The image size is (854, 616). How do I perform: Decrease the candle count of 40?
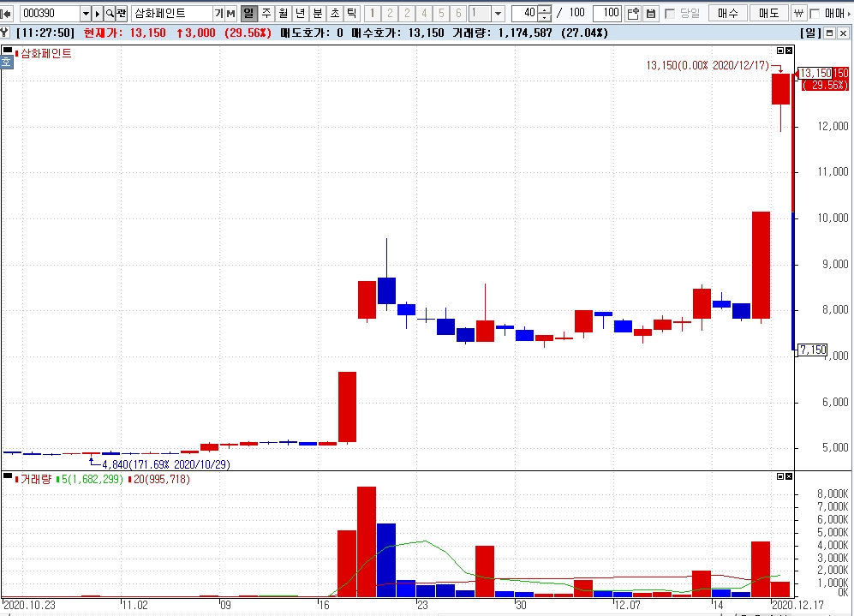545,17
